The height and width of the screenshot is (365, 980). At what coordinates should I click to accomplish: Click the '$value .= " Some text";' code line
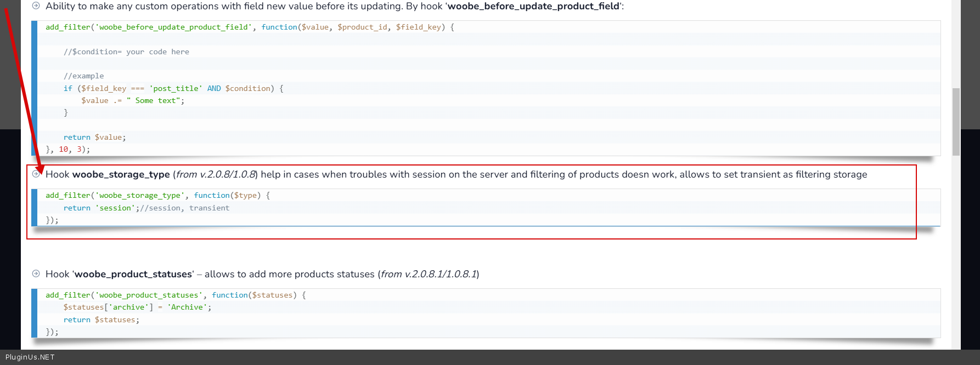[133, 100]
